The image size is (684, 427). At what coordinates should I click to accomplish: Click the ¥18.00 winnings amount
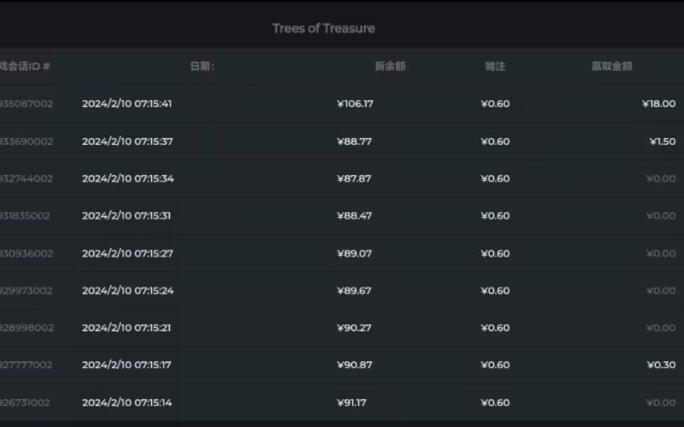658,103
